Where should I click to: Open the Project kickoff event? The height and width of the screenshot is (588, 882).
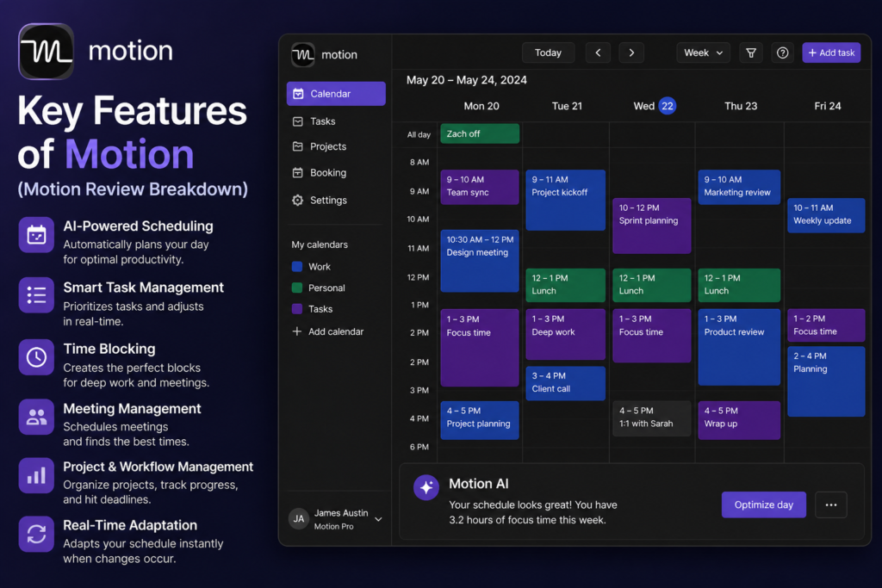click(565, 200)
